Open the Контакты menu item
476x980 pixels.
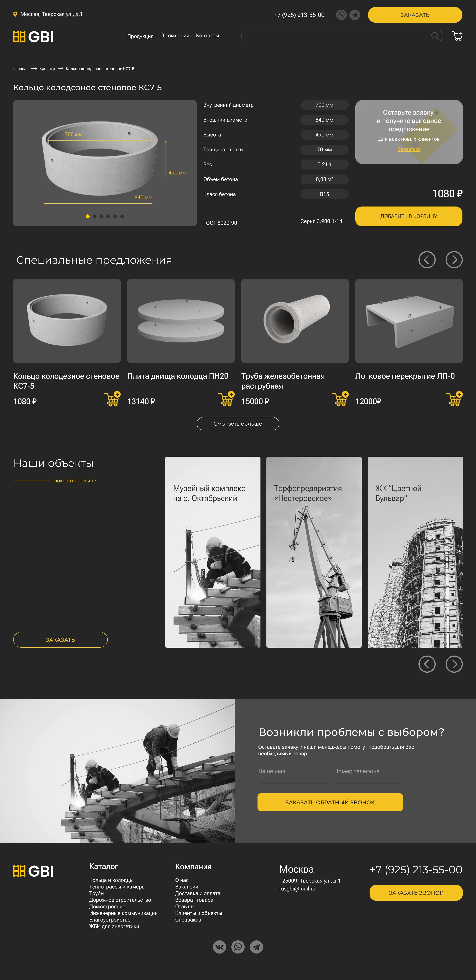207,36
